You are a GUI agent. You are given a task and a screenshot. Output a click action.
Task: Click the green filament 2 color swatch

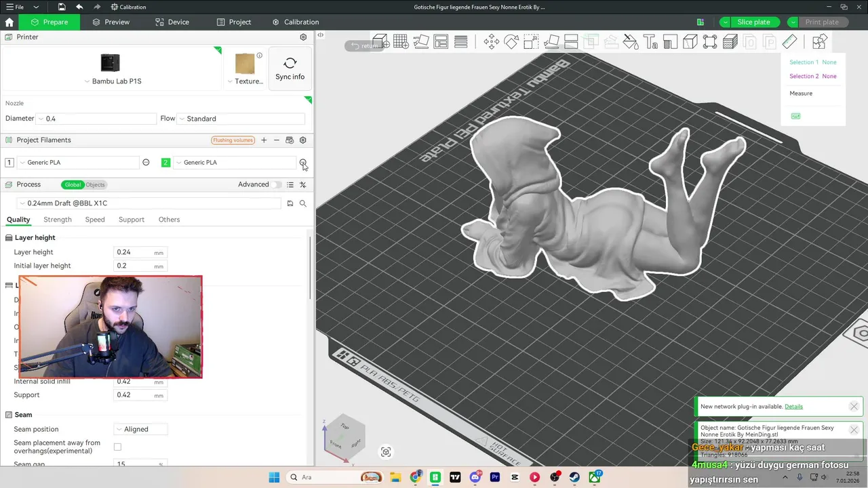(x=165, y=163)
